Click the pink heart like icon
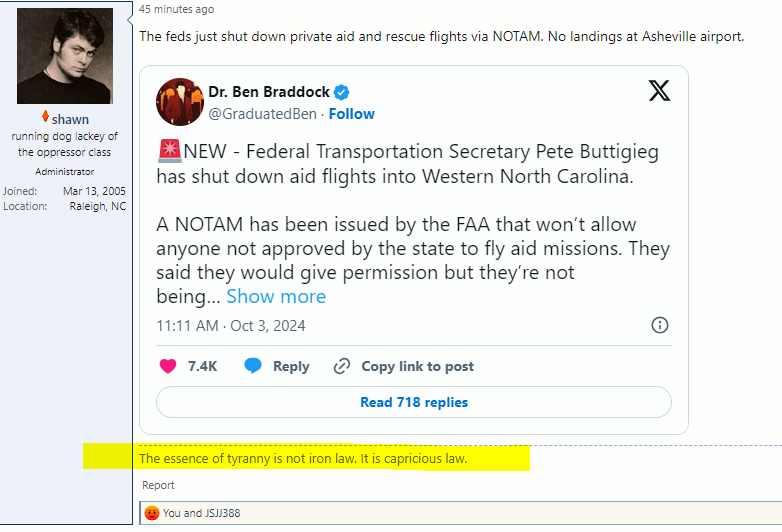Viewport: 782px width, 532px height. (x=168, y=366)
